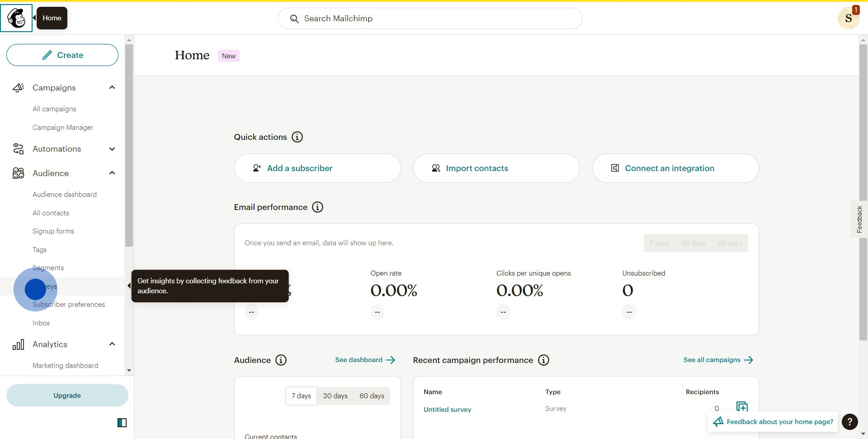
Task: Expand the Automations sidebar section
Action: 112,149
